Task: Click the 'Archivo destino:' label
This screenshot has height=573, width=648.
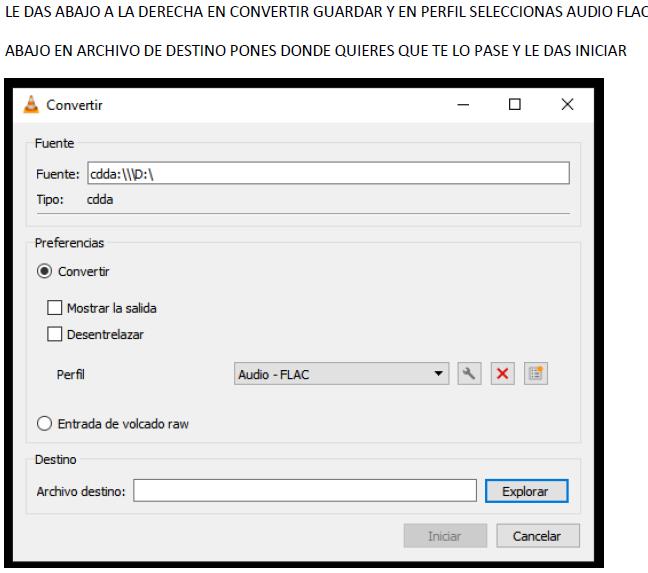Action: [x=81, y=491]
